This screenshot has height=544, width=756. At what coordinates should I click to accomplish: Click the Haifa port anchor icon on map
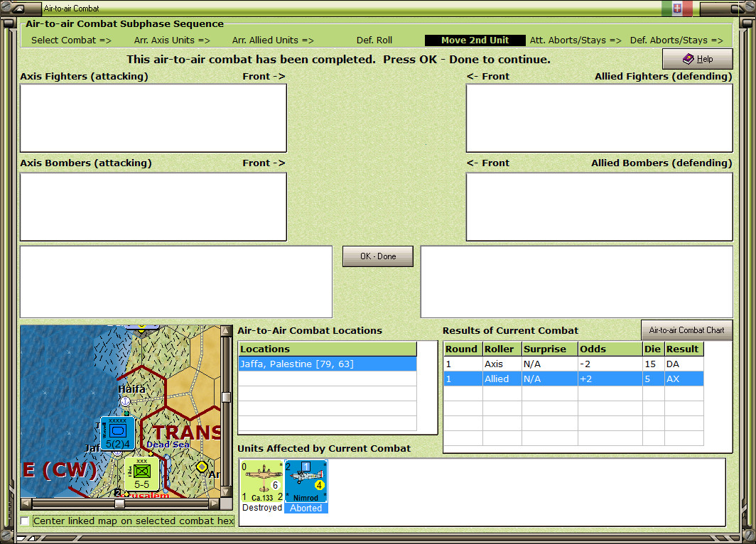click(x=125, y=401)
